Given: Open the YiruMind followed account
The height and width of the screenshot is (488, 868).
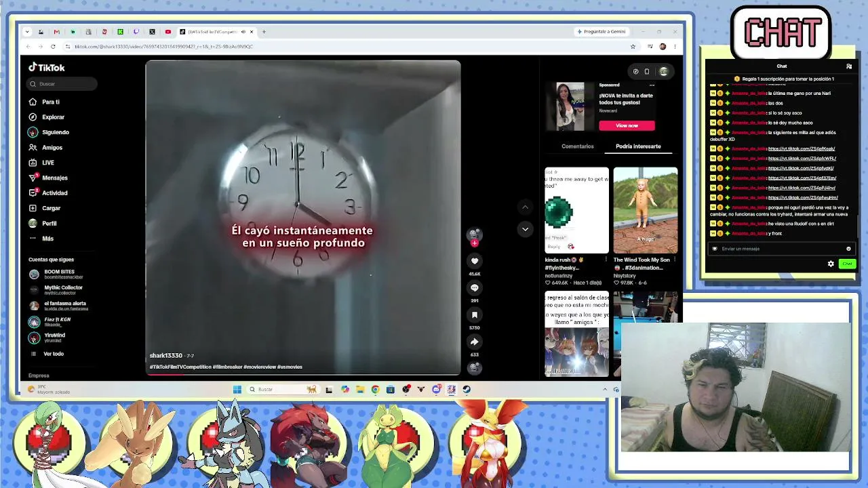Looking at the screenshot, I should [47, 338].
